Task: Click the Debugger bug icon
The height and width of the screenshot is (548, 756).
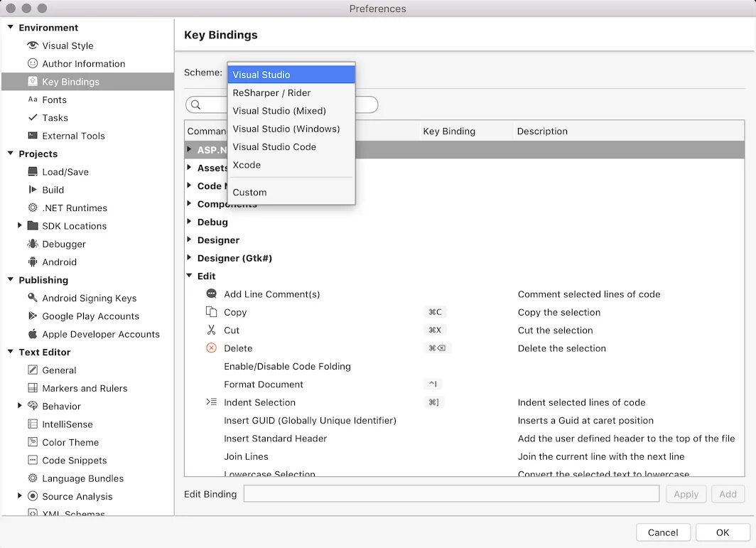Action: [x=33, y=244]
